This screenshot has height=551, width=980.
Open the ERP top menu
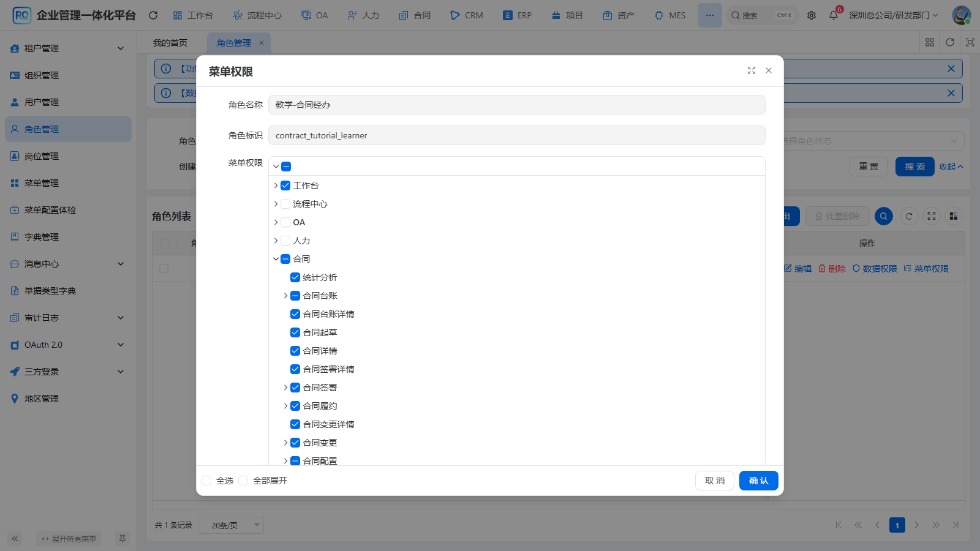518,15
